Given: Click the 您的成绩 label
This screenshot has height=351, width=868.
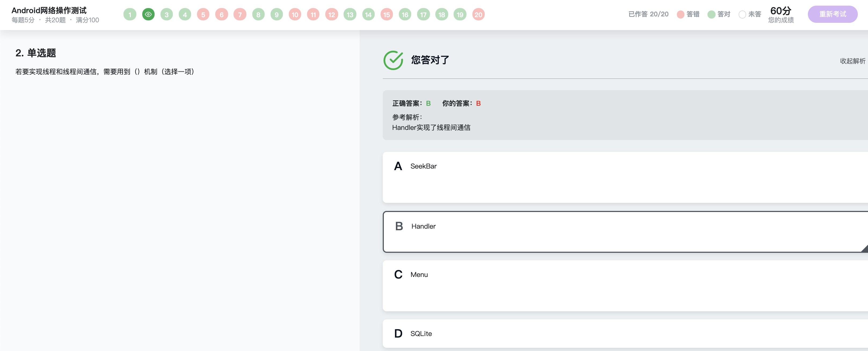Looking at the screenshot, I should 781,20.
